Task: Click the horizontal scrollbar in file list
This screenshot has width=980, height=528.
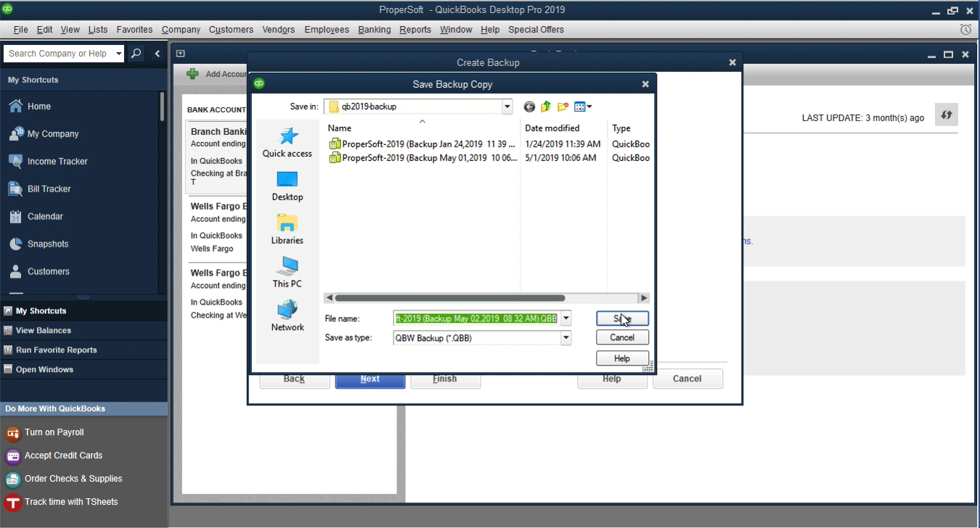Action: pos(449,298)
